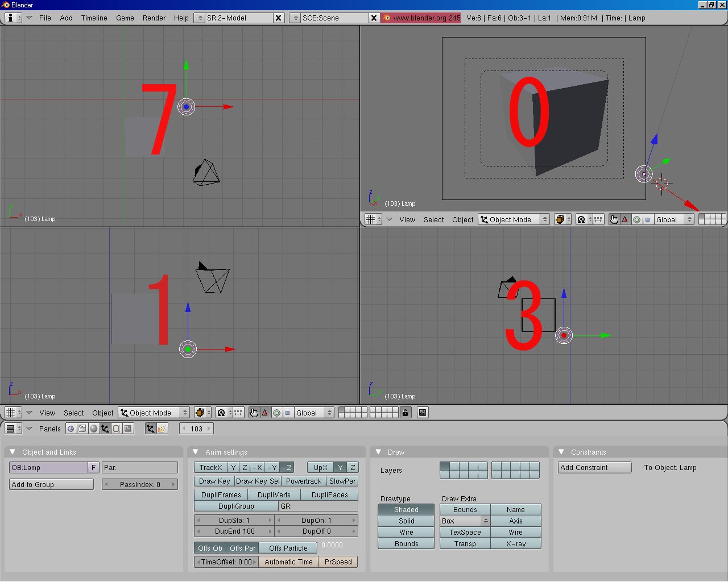Toggle the viewport layer lock icon
The width and height of the screenshot is (728, 582).
405,413
